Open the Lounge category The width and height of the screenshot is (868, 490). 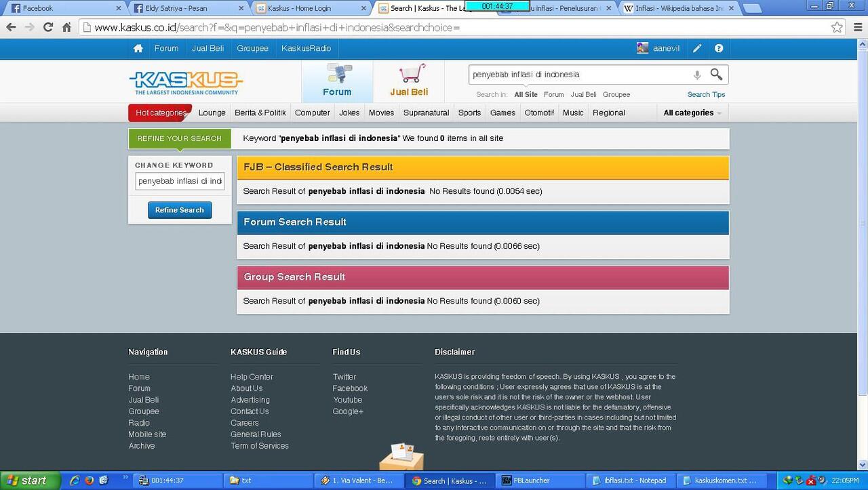[x=212, y=113]
